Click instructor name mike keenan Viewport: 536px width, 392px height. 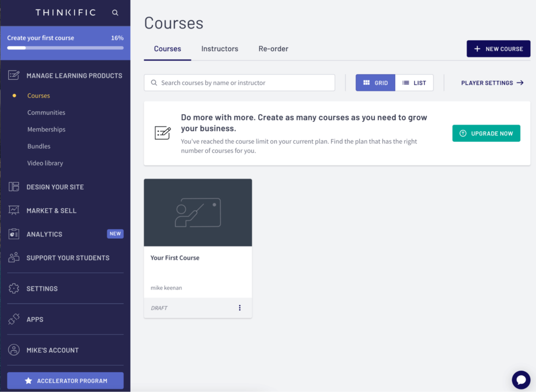pyautogui.click(x=166, y=288)
